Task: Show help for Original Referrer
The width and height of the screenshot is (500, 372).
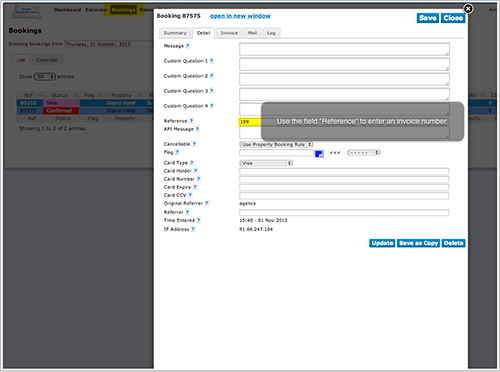Action: click(x=207, y=203)
